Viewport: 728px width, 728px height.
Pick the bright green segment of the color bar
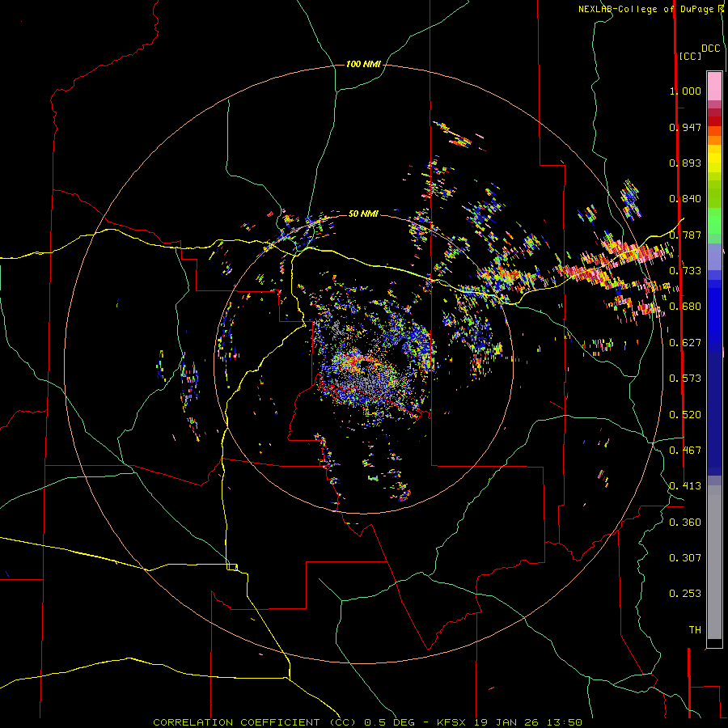point(714,221)
